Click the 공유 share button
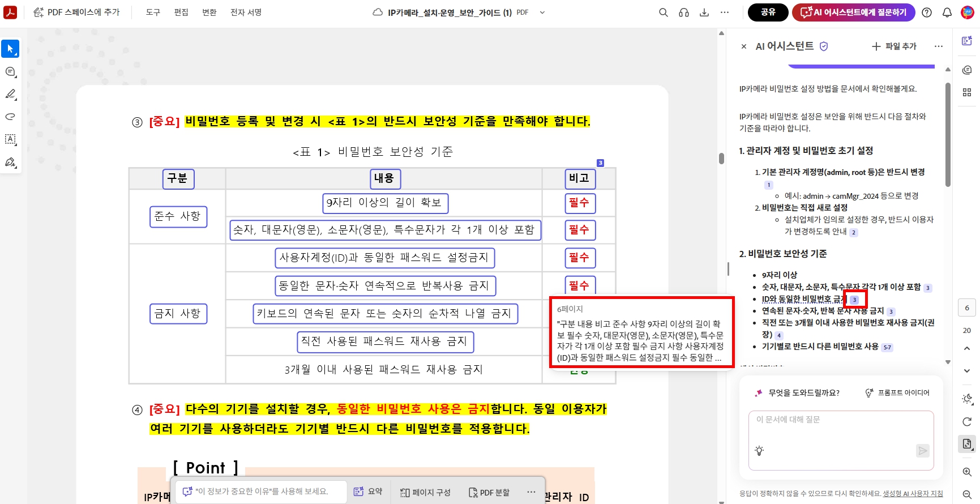The width and height of the screenshot is (980, 504). [768, 12]
